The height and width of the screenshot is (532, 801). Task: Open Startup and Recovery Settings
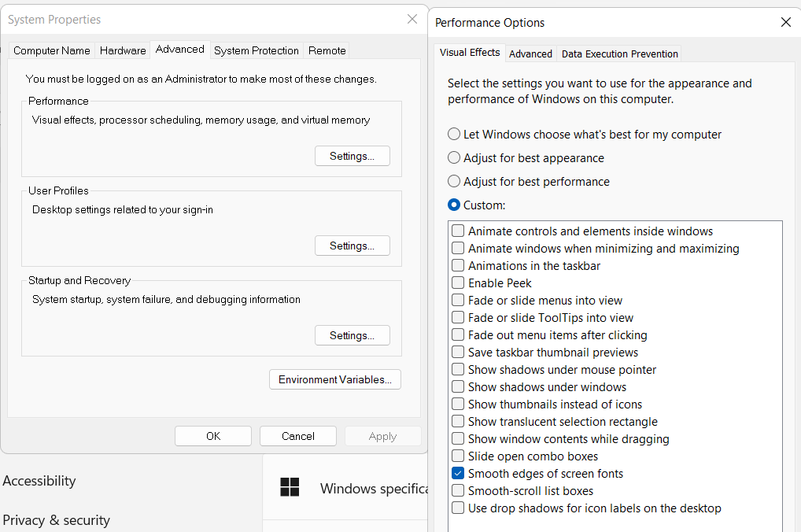(x=352, y=335)
